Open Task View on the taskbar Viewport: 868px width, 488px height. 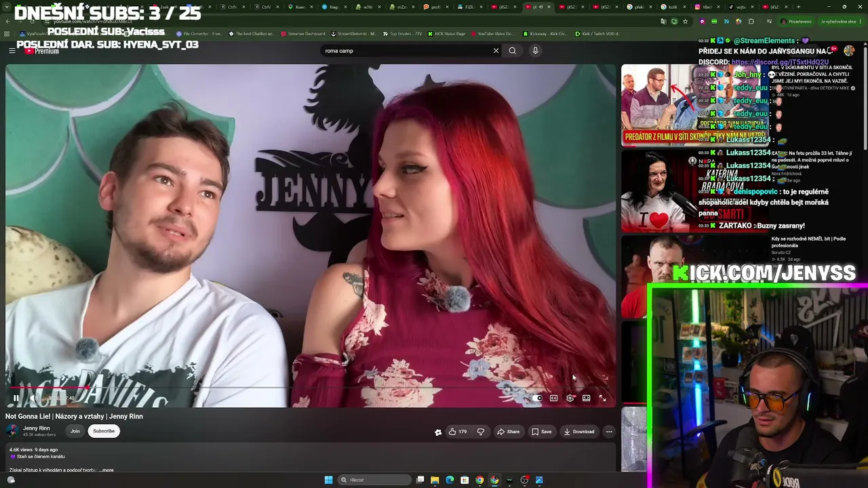click(420, 480)
